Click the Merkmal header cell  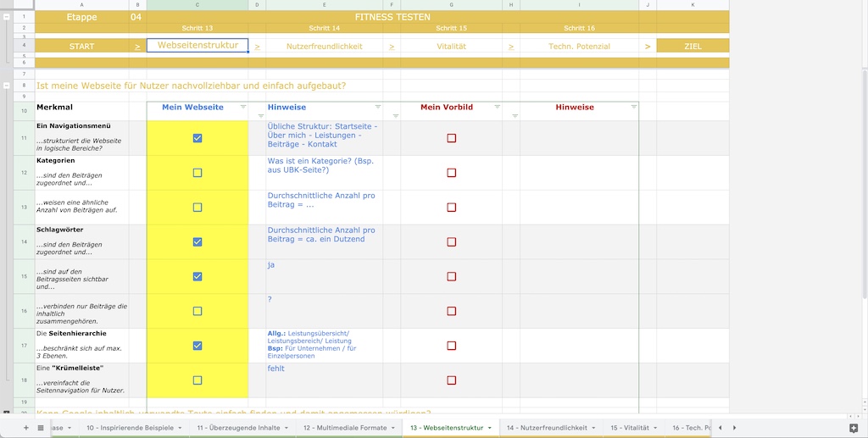[82, 111]
